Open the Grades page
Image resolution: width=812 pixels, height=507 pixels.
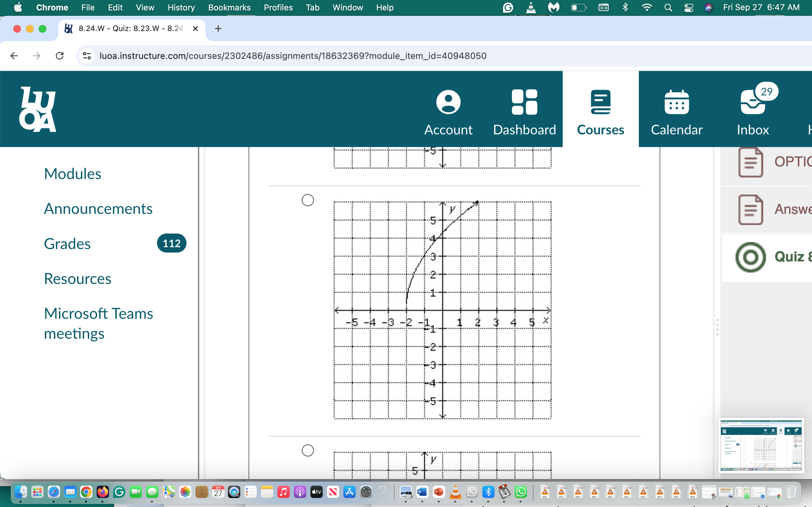[x=67, y=243]
